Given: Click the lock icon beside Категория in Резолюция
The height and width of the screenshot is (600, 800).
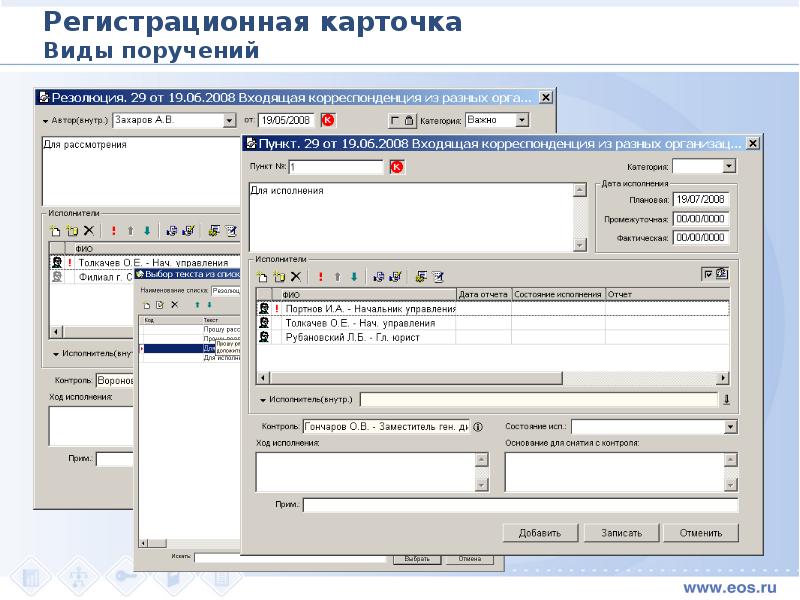Looking at the screenshot, I should 409,120.
